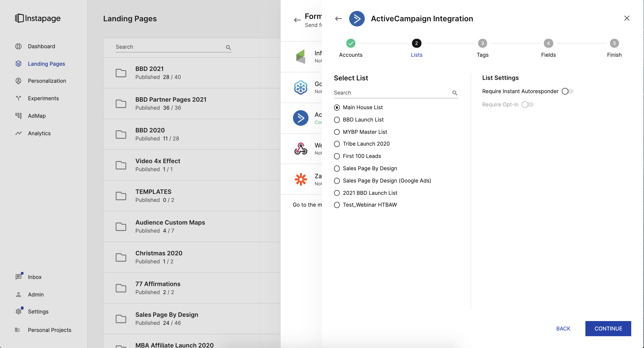Open the Audience Custom Maps folder icon

(121, 227)
